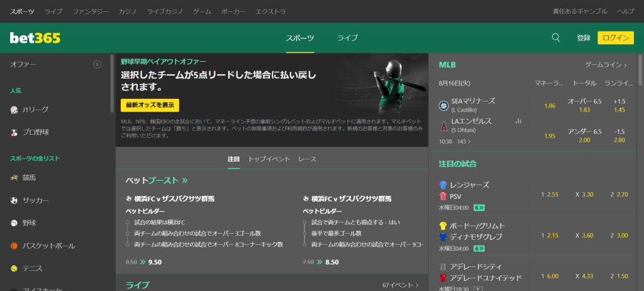Click the PSV striped shirt icon

coord(443,197)
